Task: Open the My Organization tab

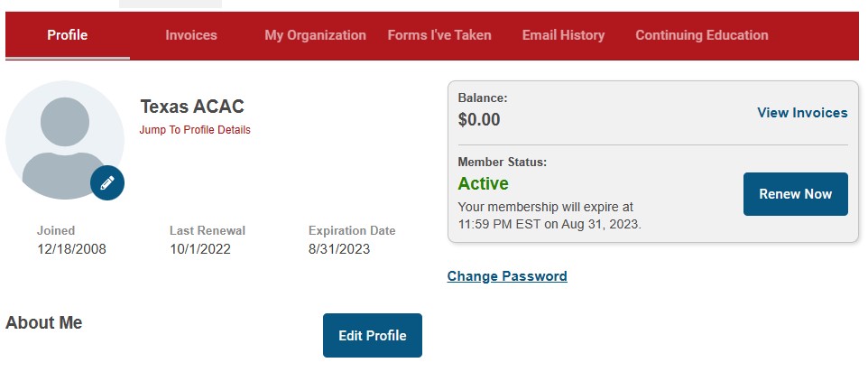Action: [315, 35]
